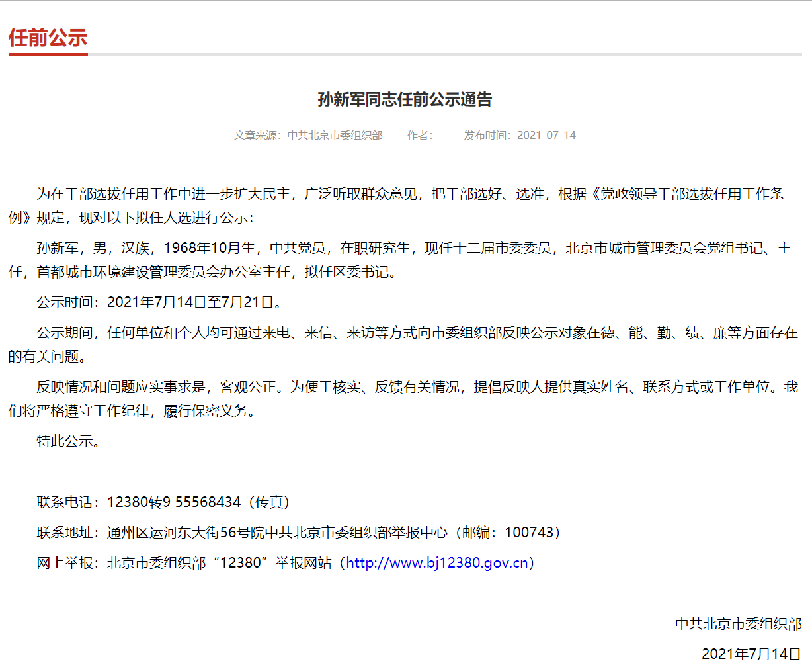Click the bottom date 2021年7月14日
The height and width of the screenshot is (665, 812).
(752, 654)
